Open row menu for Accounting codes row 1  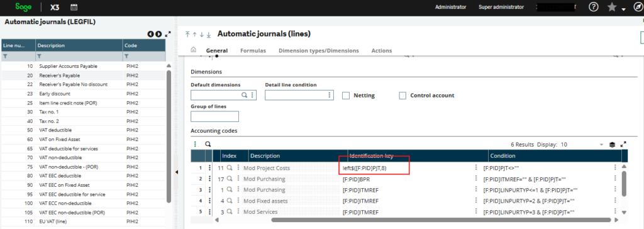209,168
